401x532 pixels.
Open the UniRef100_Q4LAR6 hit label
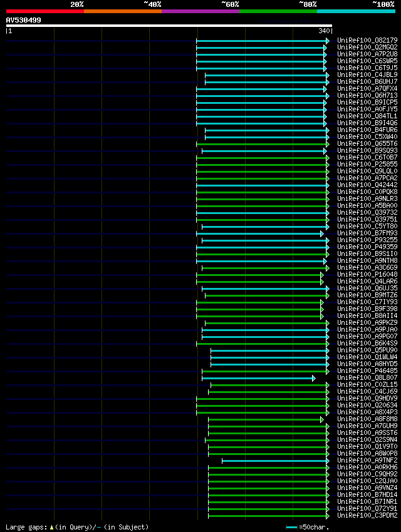click(x=367, y=281)
